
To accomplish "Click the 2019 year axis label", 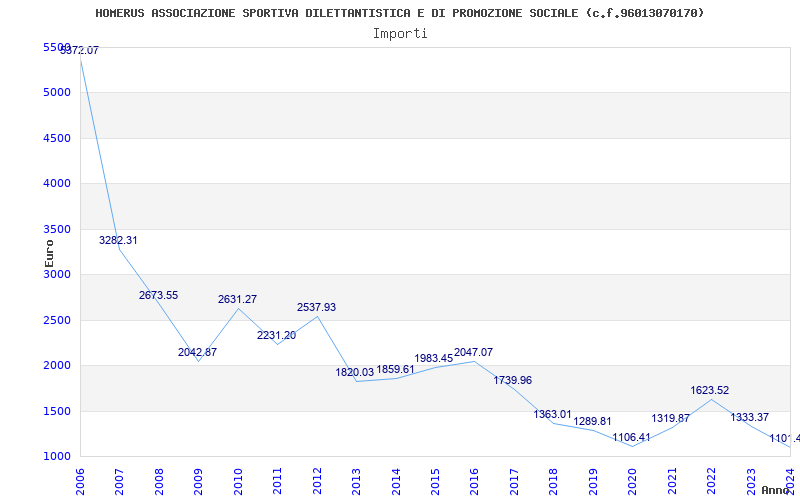I will pos(593,482).
